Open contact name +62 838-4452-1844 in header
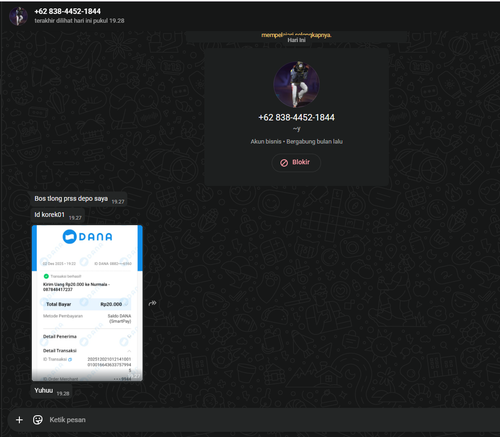This screenshot has height=437, width=500. point(67,11)
